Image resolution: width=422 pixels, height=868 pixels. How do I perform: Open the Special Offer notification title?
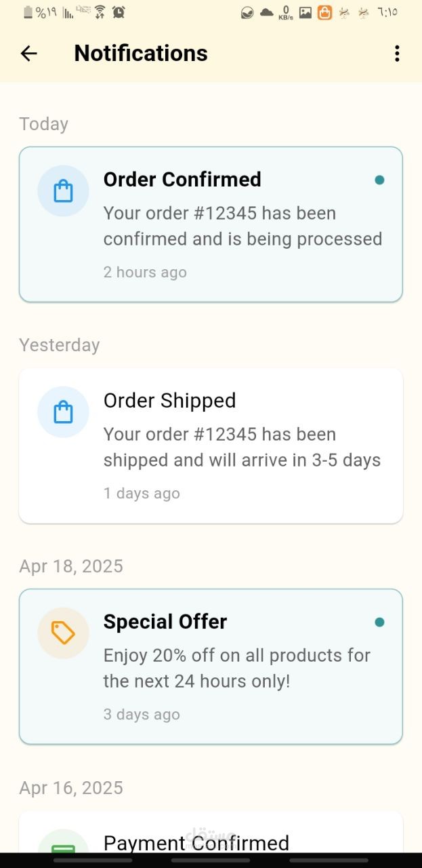click(165, 622)
